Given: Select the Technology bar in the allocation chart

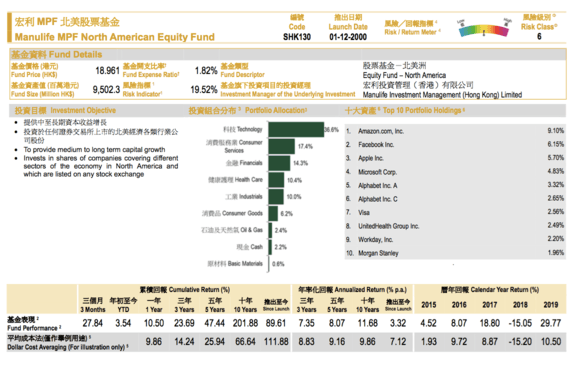Looking at the screenshot, I should click(296, 130).
